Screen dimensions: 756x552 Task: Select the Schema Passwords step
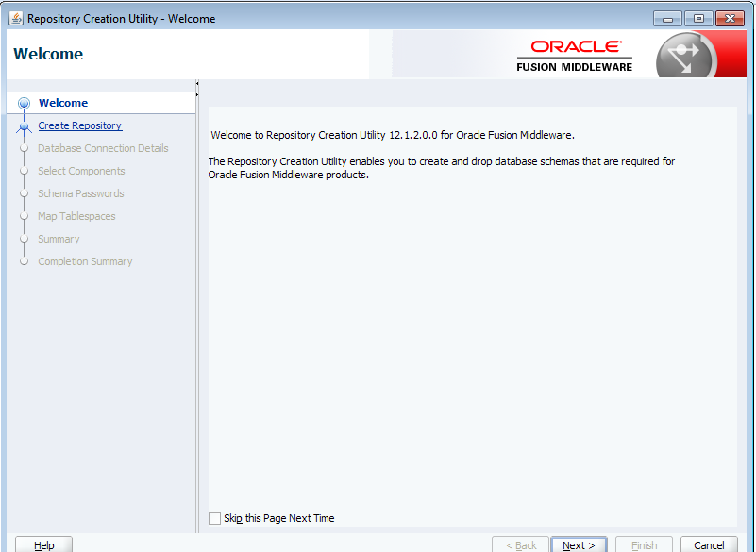[81, 193]
